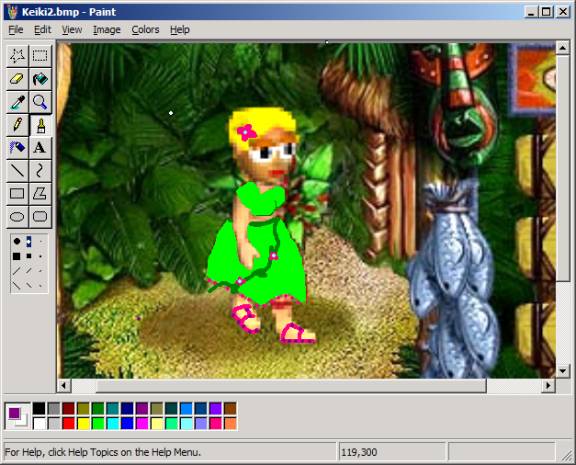Pick the dark red swatch in top row

pyautogui.click(x=68, y=408)
